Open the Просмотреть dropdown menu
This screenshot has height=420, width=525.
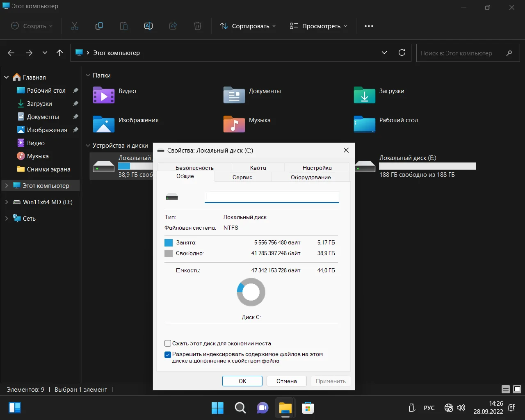click(x=318, y=26)
